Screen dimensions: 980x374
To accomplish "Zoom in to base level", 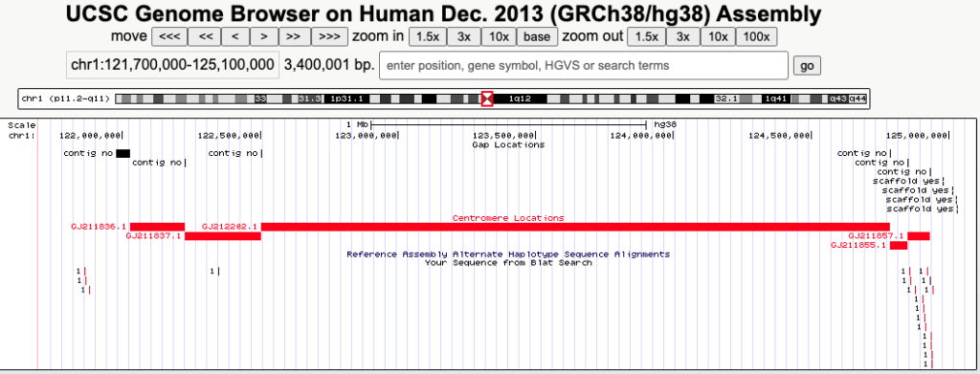I will pyautogui.click(x=537, y=37).
